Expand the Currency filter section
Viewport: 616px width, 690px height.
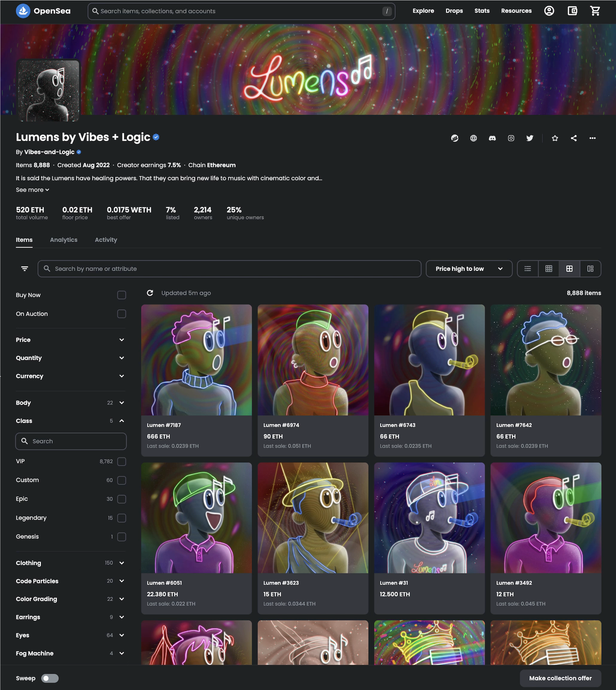[x=71, y=376]
